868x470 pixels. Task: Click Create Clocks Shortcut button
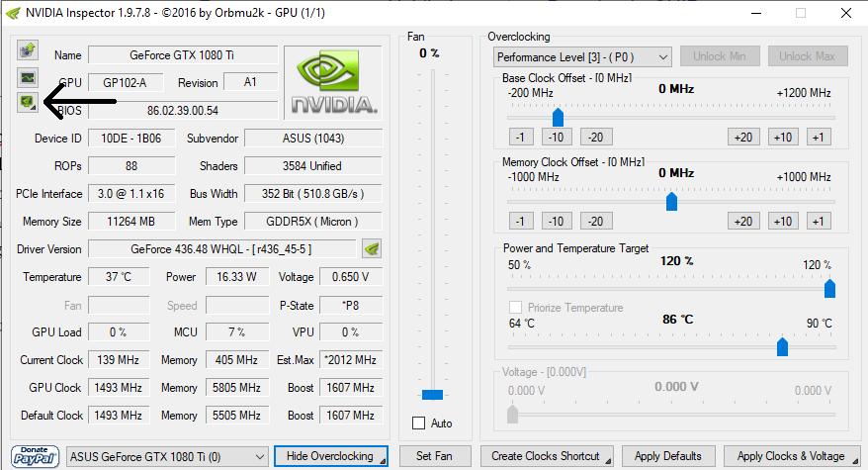click(547, 456)
